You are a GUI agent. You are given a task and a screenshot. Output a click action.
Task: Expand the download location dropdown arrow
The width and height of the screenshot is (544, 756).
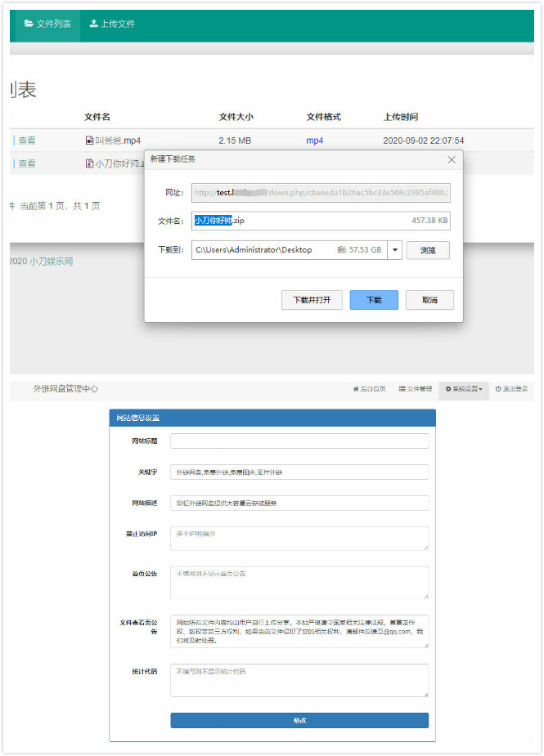coord(395,250)
